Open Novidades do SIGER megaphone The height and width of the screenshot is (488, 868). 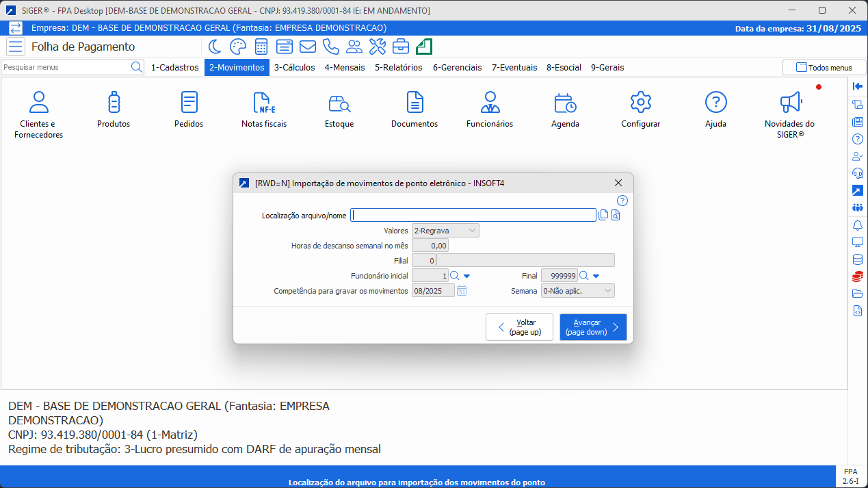tap(790, 115)
